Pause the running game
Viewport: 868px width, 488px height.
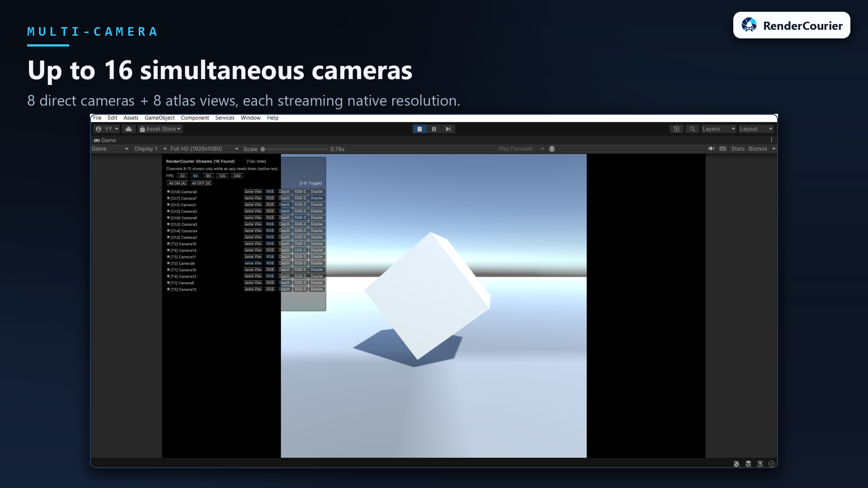coord(434,129)
